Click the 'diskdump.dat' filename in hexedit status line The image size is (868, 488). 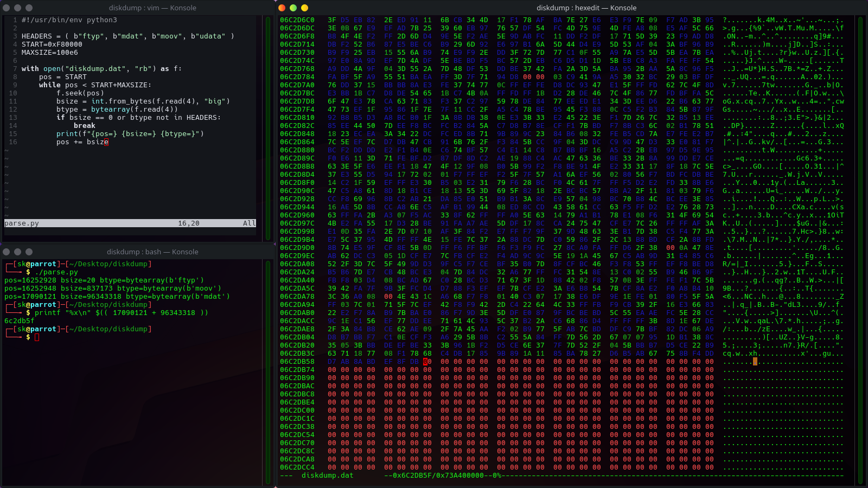coord(328,476)
